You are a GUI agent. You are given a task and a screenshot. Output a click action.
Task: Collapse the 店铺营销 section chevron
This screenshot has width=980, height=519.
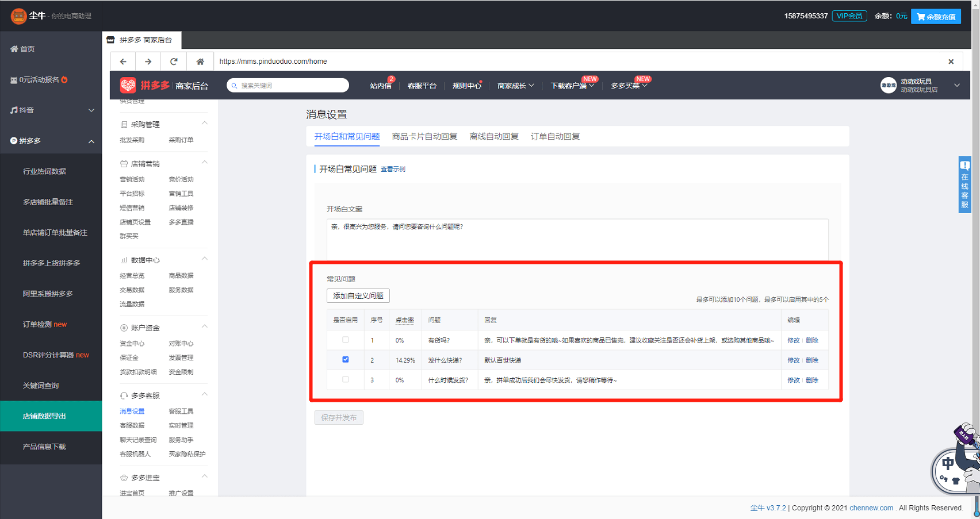point(205,163)
